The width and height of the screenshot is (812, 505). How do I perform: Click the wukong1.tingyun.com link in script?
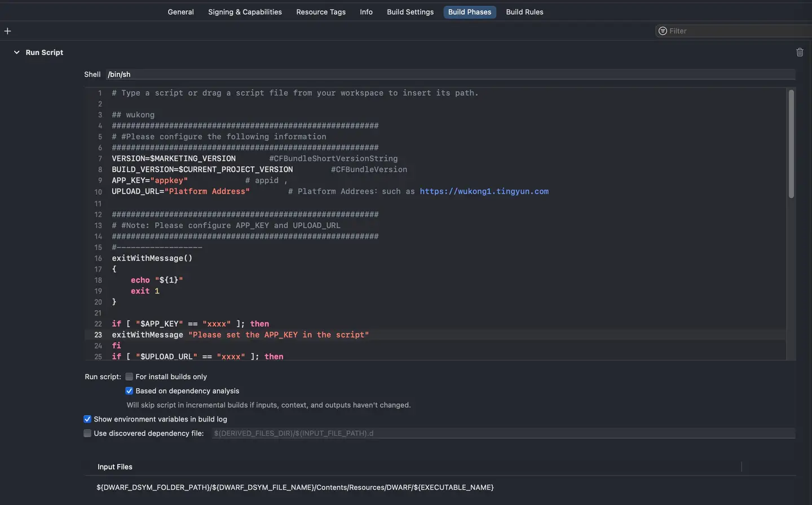click(x=484, y=191)
